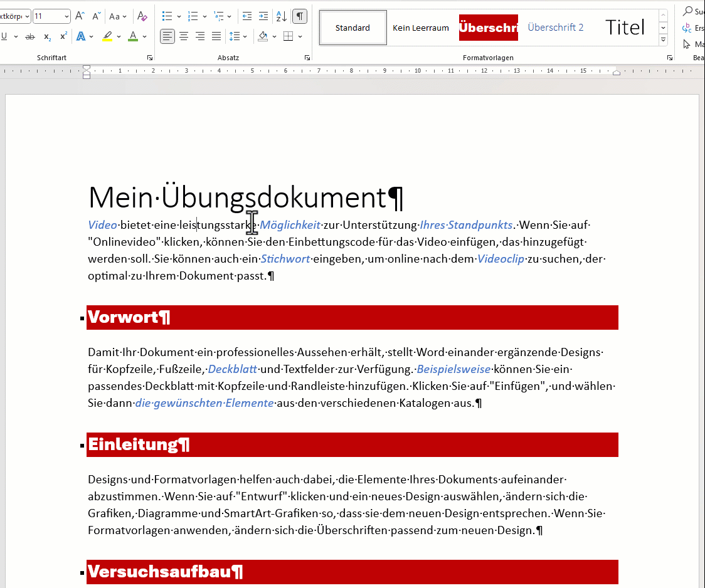The width and height of the screenshot is (705, 588).
Task: Toggle superscript formatting
Action: tap(63, 36)
